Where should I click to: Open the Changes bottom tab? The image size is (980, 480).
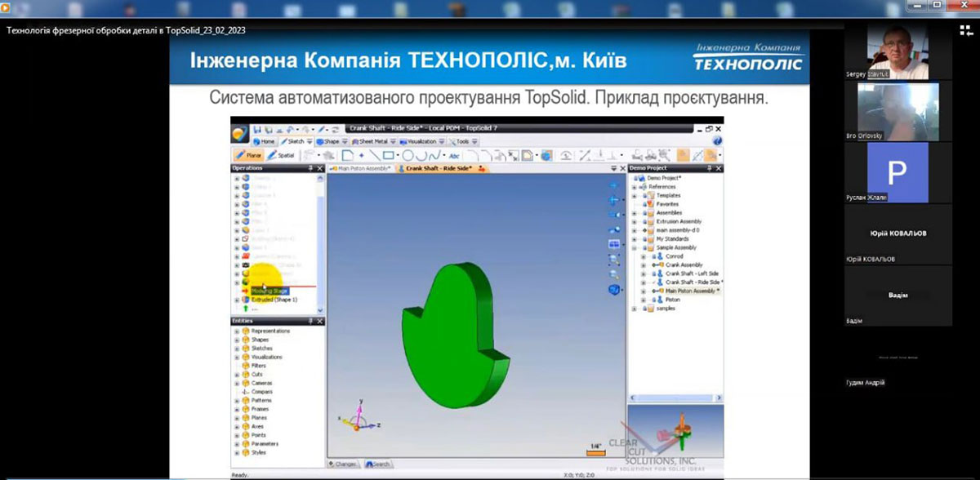tap(344, 464)
